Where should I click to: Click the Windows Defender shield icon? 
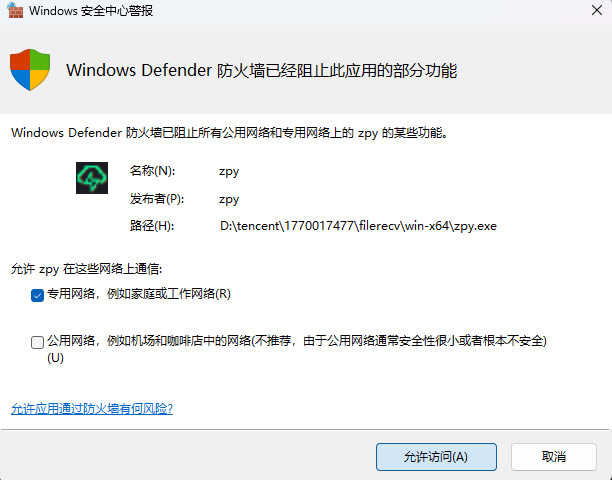coord(30,70)
